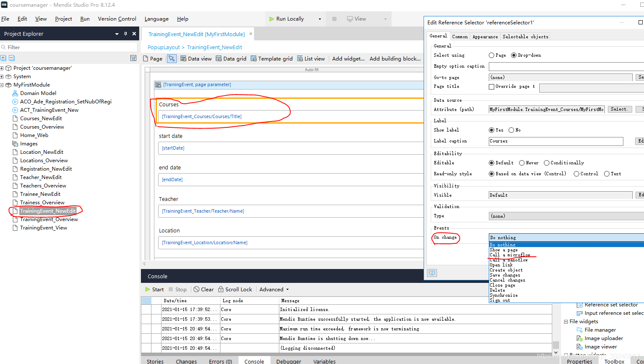Click the console Scroll Lock icon

pos(221,290)
